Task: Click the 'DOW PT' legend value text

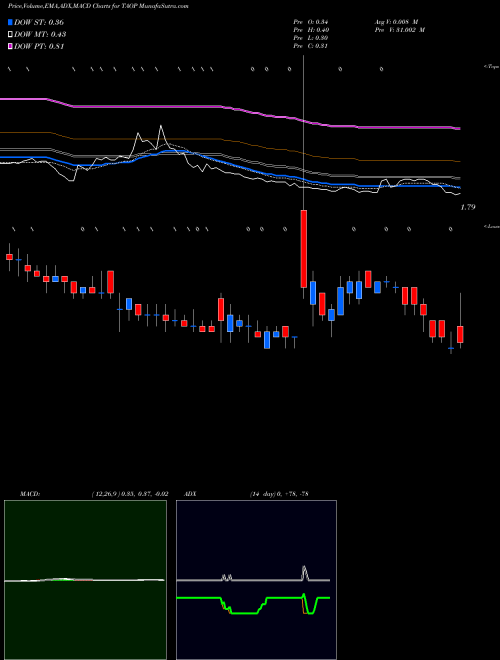Action: 39,47
